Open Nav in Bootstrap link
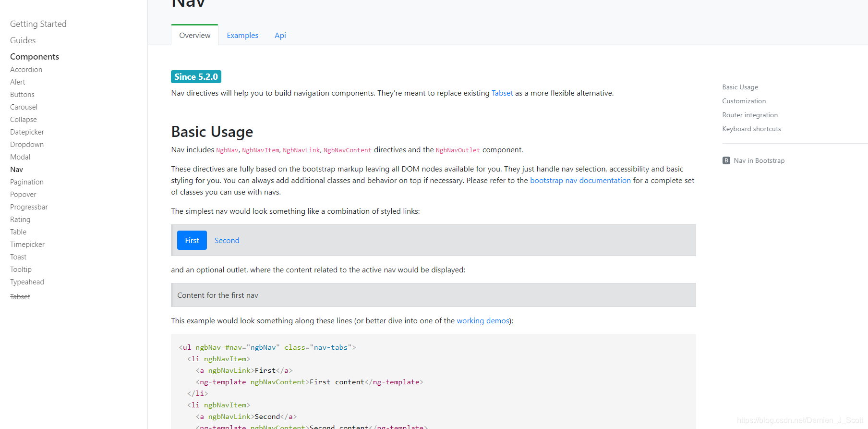868x429 pixels. (759, 160)
